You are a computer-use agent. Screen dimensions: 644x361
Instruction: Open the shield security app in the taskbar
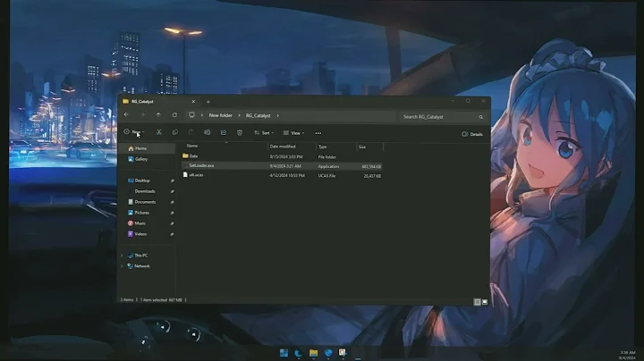coord(327,353)
